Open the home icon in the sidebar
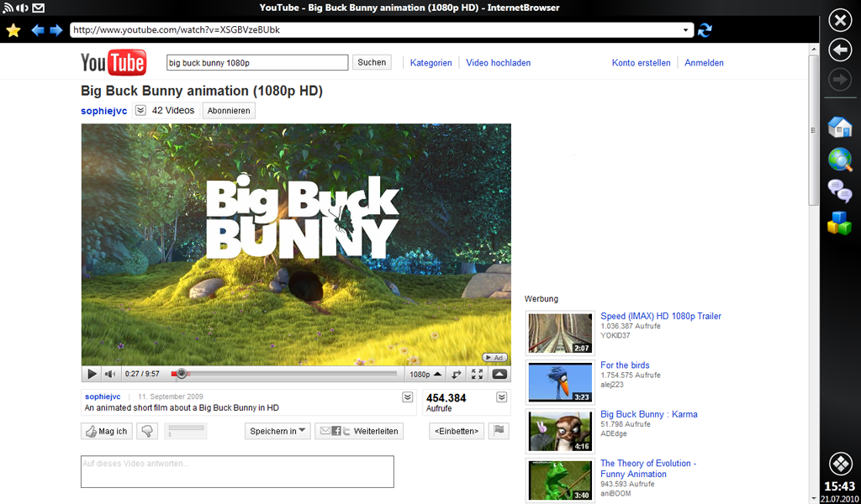The image size is (861, 504). pos(839,127)
